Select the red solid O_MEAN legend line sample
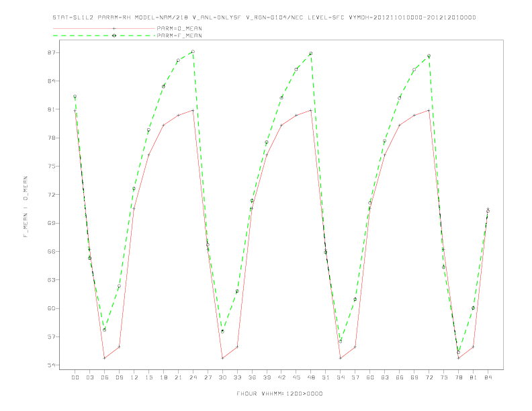 (x=104, y=28)
